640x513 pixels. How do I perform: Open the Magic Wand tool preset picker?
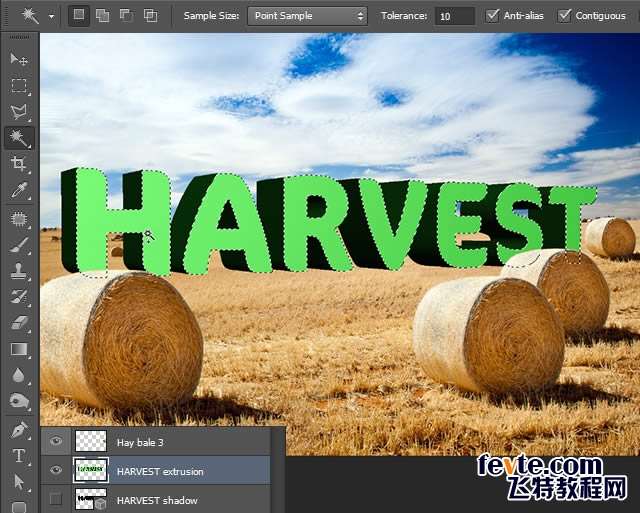(51, 16)
